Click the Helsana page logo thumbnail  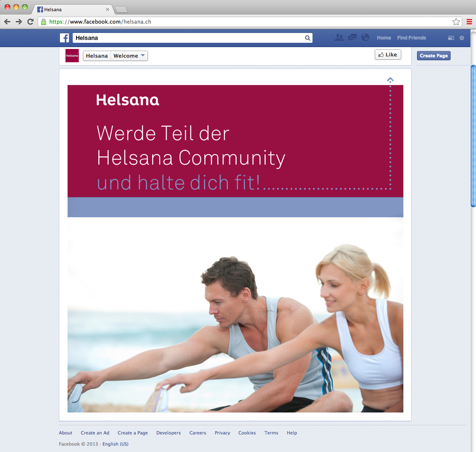[x=72, y=56]
